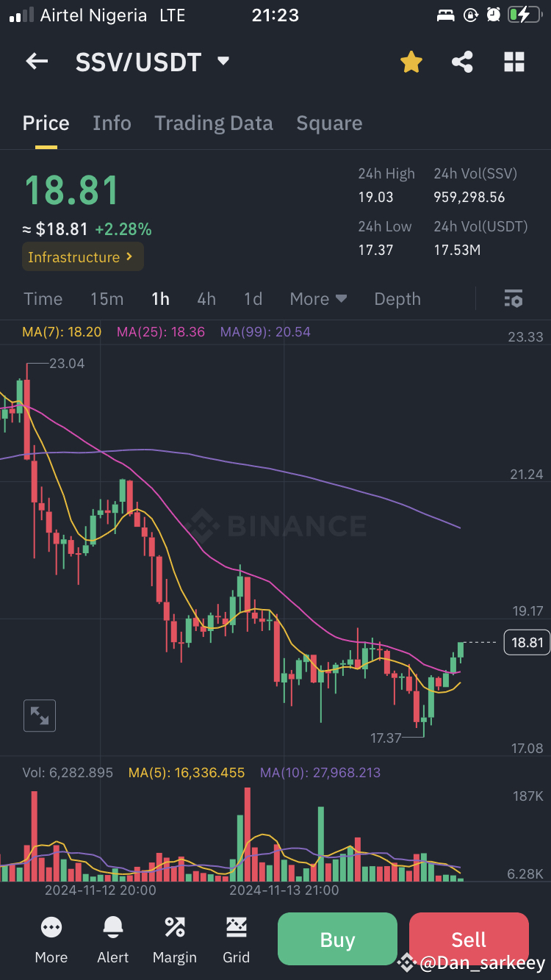Select the Price tab
The image size is (551, 980).
pos(46,123)
